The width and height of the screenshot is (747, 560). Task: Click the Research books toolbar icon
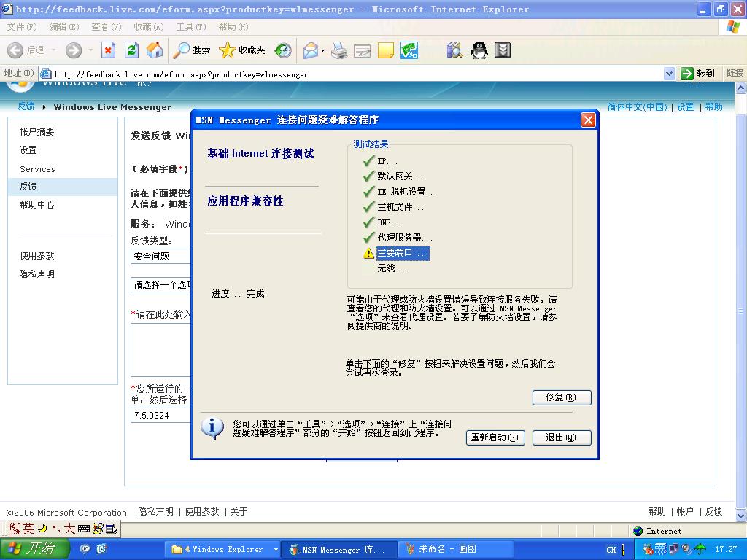(x=454, y=50)
